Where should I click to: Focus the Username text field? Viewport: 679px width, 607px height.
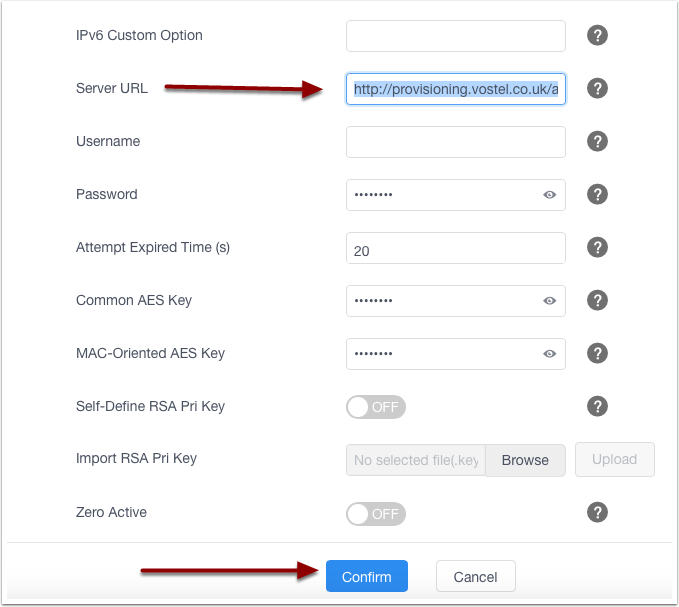[x=456, y=142]
